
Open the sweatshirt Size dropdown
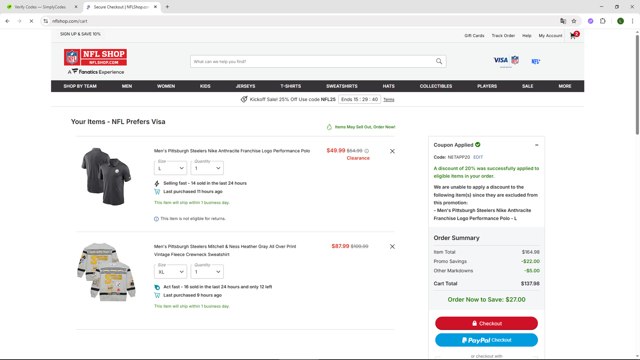pos(170,272)
